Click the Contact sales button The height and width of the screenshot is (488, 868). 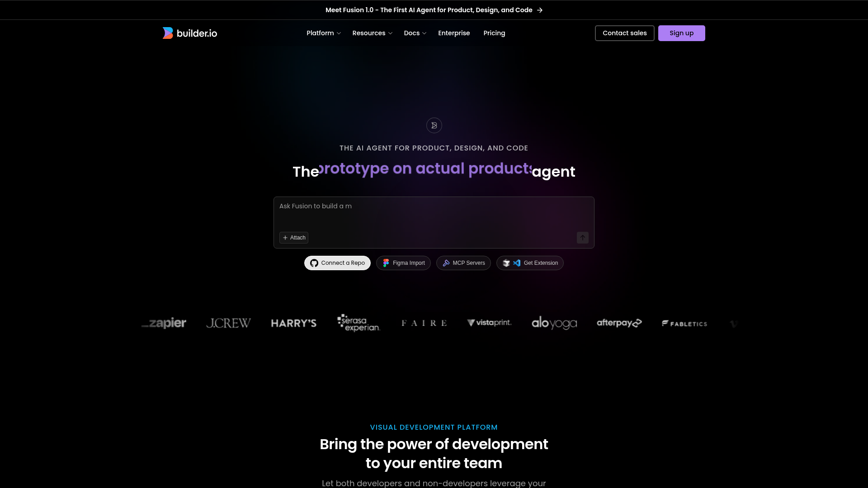tap(624, 33)
